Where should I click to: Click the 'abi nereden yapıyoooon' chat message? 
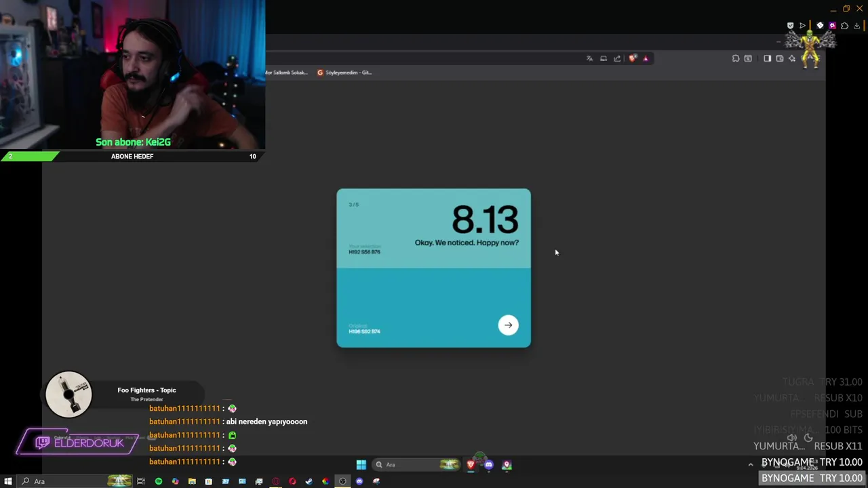point(267,422)
